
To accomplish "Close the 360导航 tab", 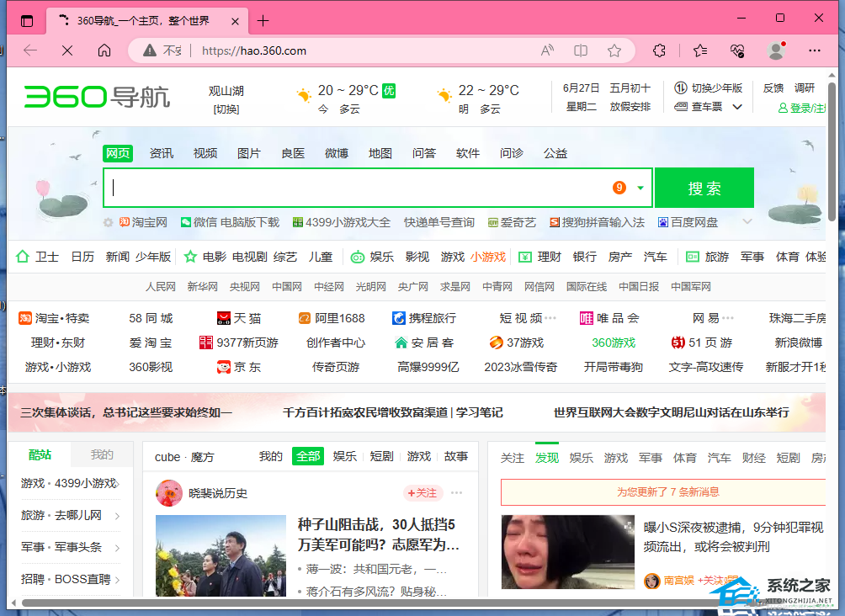I will (x=235, y=22).
